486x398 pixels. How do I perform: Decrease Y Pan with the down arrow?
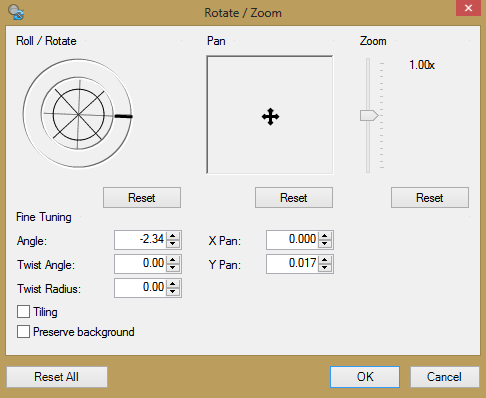coord(325,267)
